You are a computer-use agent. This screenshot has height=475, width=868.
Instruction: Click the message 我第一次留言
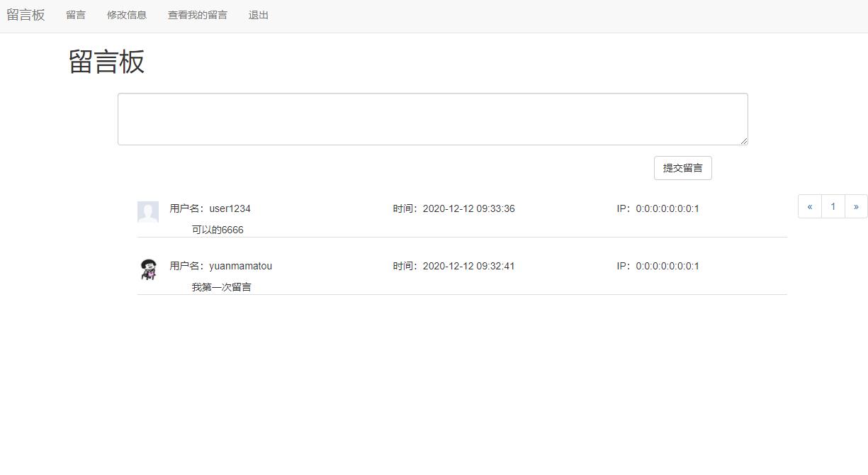221,287
